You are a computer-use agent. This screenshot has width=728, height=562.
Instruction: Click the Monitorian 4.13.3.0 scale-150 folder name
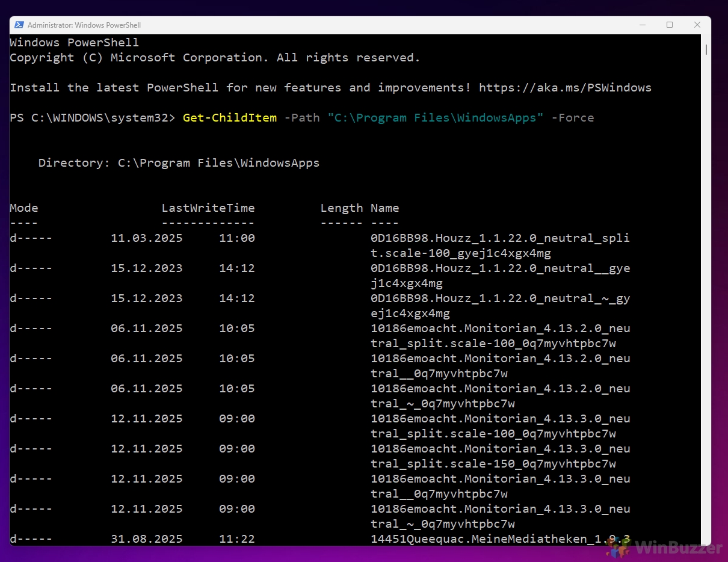(500, 456)
